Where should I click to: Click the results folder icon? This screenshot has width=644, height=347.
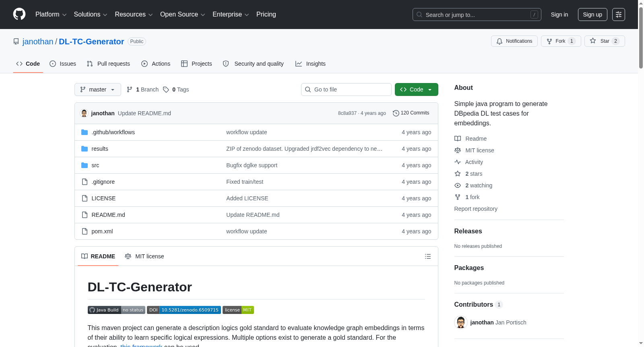85,149
